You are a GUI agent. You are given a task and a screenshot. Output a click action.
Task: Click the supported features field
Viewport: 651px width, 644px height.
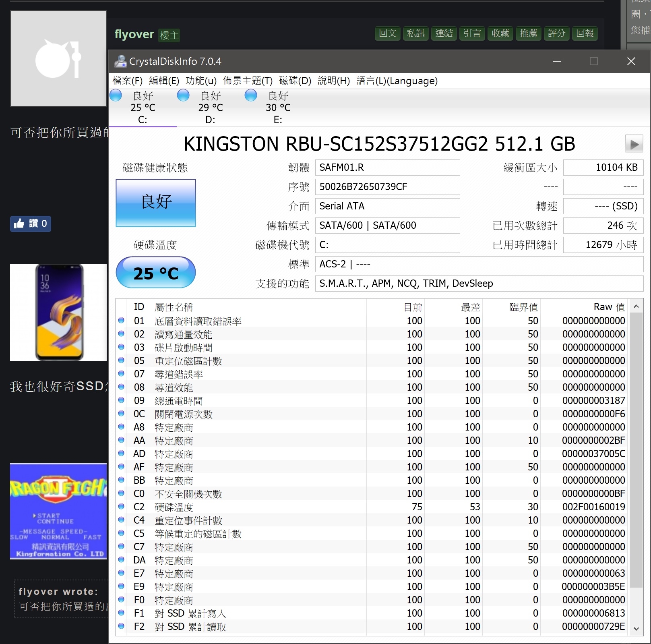(x=479, y=284)
